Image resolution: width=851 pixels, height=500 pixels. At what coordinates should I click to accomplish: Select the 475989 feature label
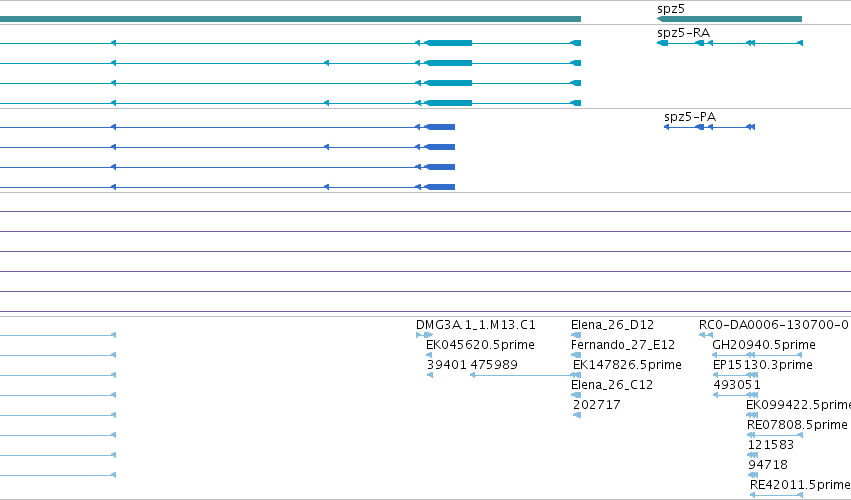(494, 365)
